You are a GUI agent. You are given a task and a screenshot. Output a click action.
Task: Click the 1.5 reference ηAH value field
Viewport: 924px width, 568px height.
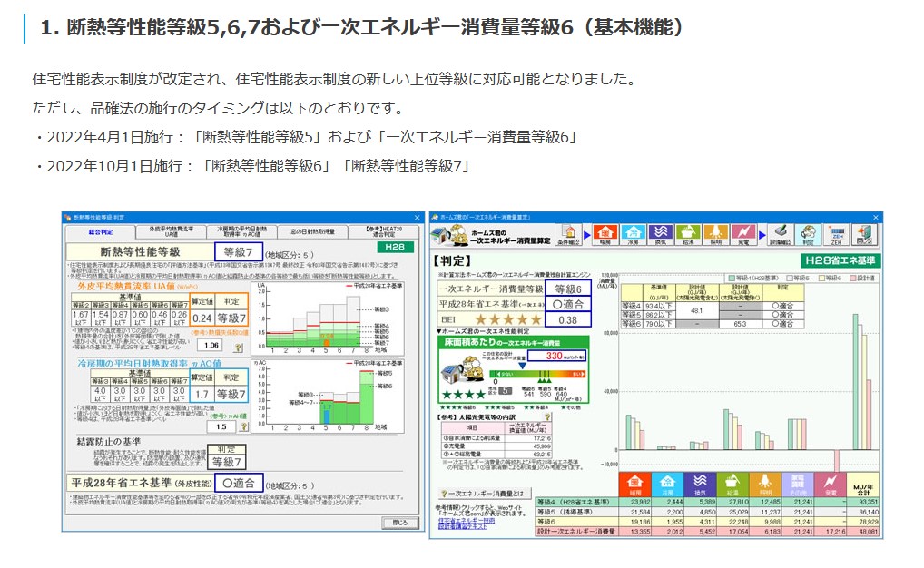(221, 426)
